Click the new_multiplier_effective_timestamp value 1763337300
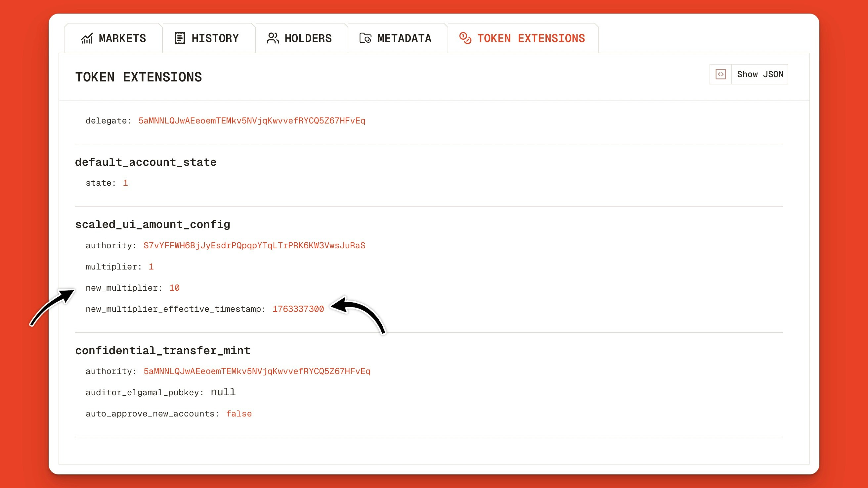Screen dimensions: 868x488 (298, 309)
